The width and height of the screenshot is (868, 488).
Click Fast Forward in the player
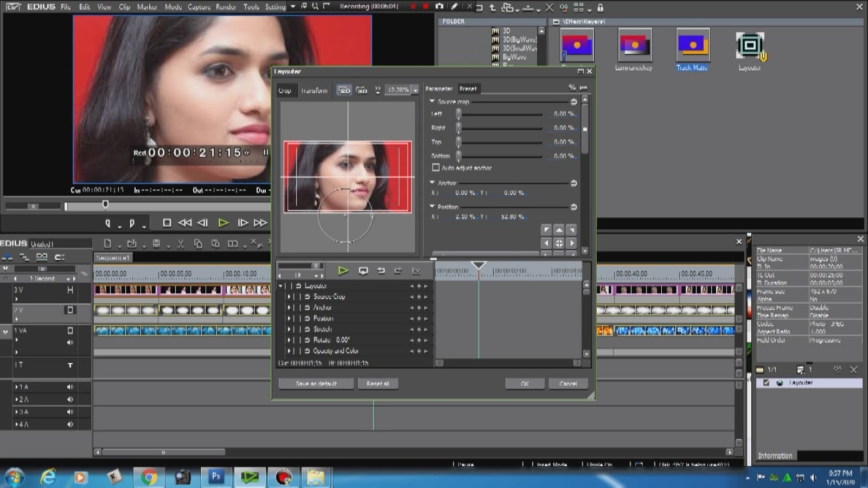point(260,223)
